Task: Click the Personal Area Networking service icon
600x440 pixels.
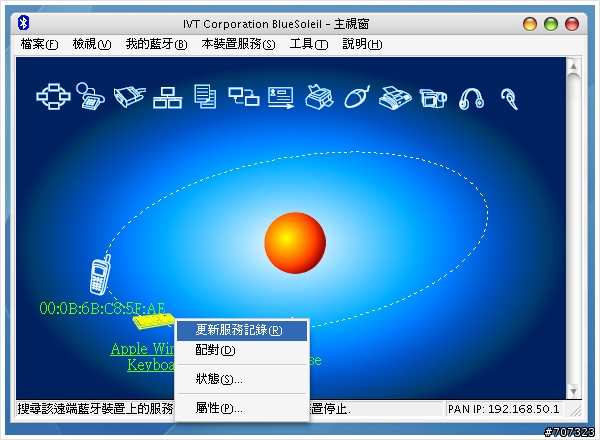Action: click(x=53, y=96)
